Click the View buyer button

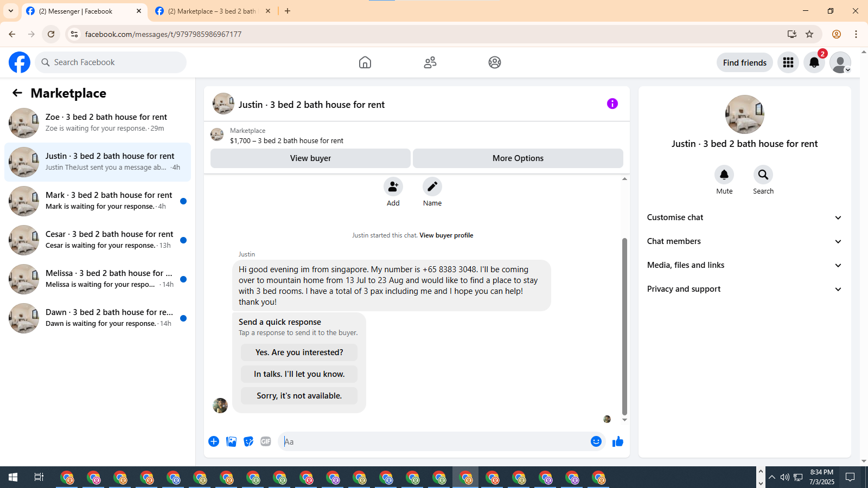click(310, 158)
